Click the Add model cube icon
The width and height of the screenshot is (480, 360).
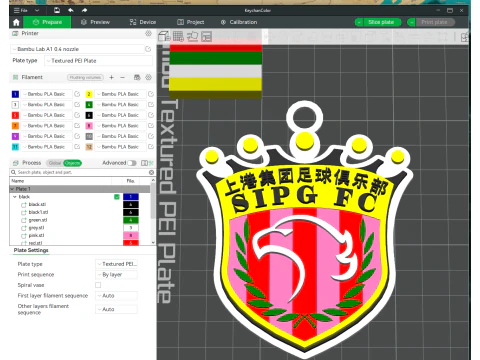[x=164, y=36]
